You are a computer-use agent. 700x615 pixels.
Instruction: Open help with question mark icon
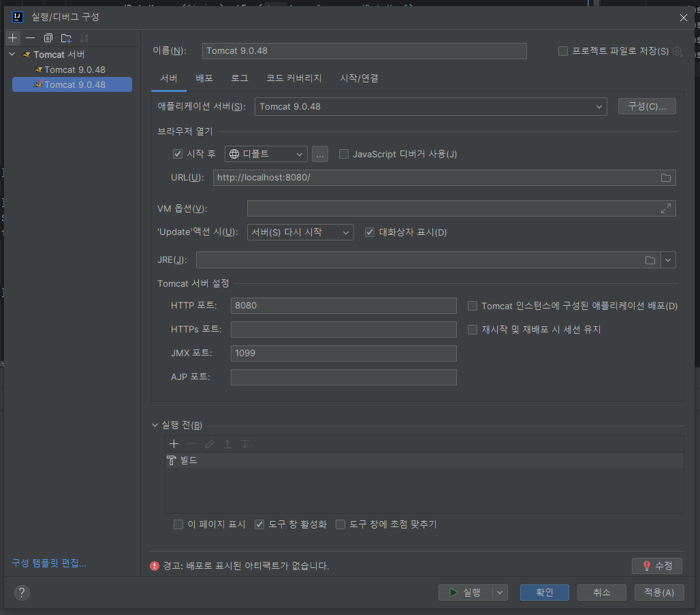(x=22, y=593)
